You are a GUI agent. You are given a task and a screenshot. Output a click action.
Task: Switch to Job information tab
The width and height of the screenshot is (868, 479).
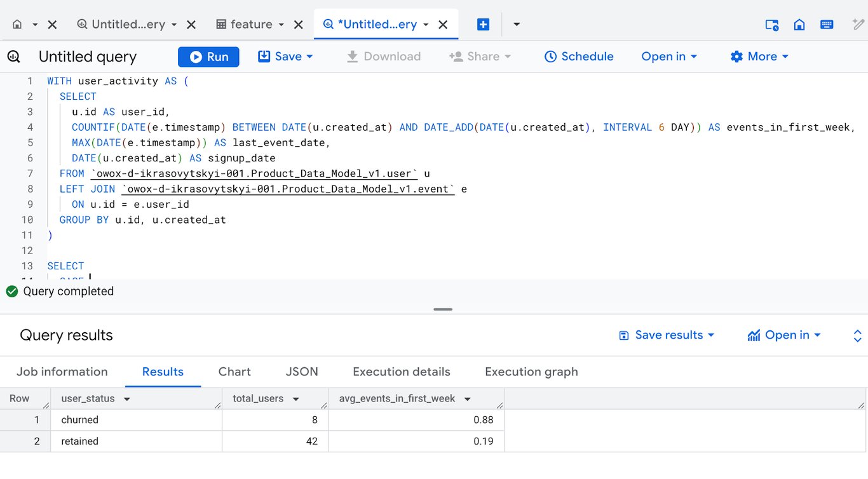[x=62, y=372]
